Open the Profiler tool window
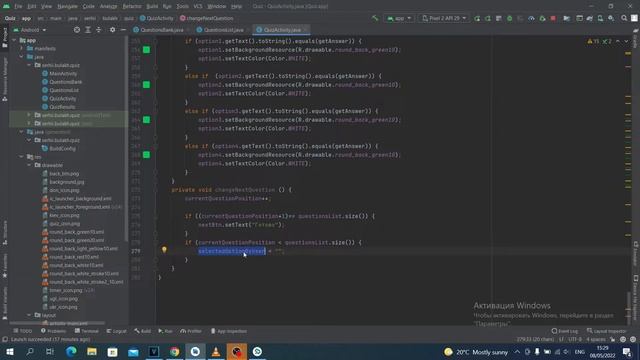The width and height of the screenshot is (640, 360). tap(191, 331)
